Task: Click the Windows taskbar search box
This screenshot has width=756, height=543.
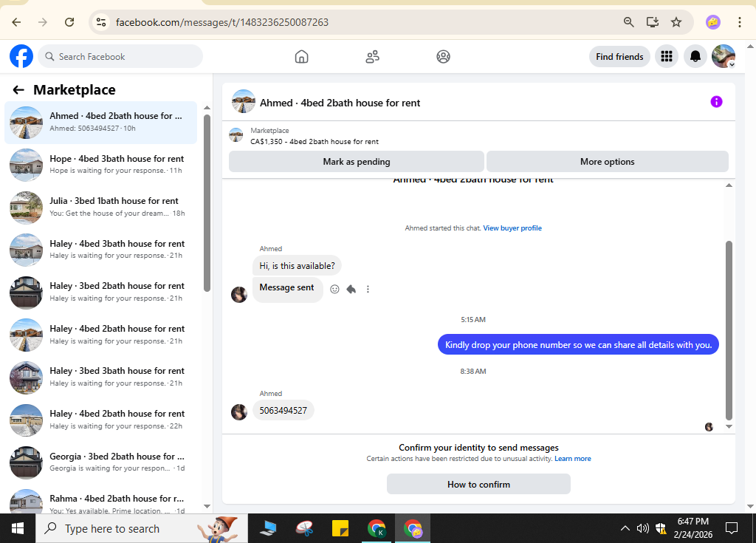Action: tap(142, 528)
